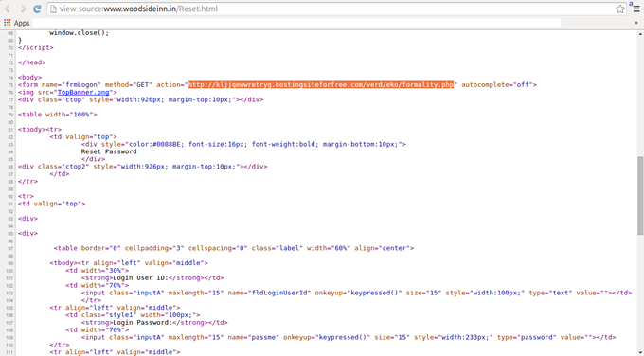Show hidden bookmarks with the double chevron
This screenshot has width=644, height=356.
(x=636, y=23)
